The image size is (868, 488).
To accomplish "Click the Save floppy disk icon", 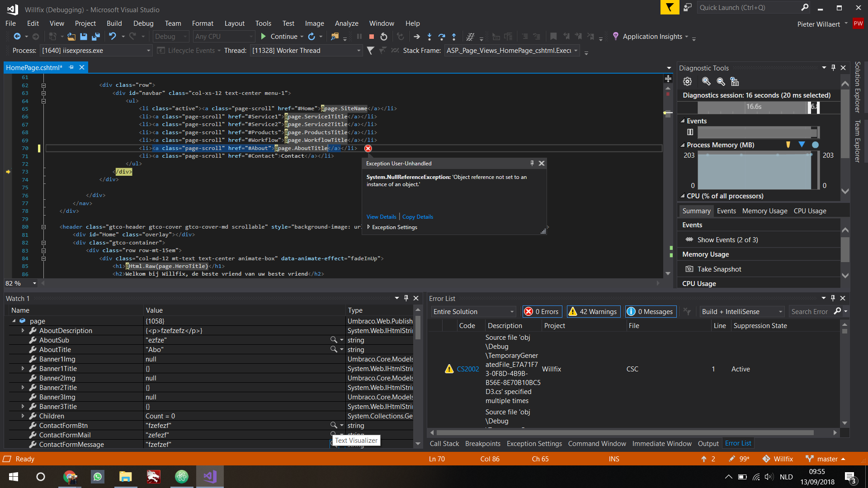I will [x=84, y=37].
